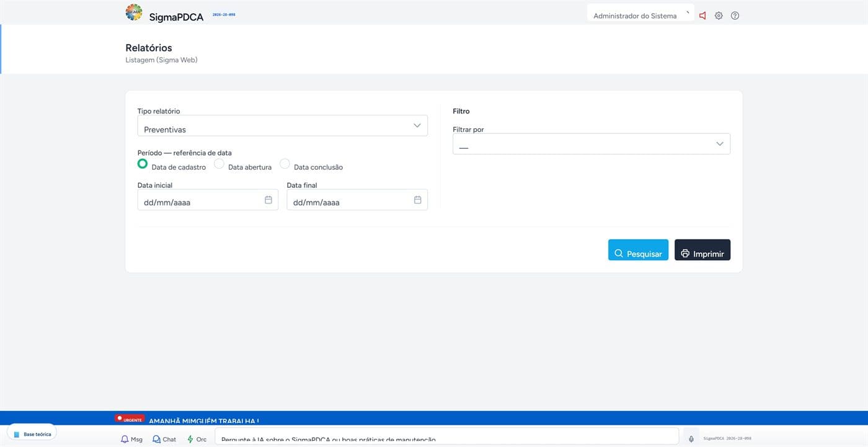Click the Imprimir button
The width and height of the screenshot is (868, 447).
[x=702, y=250]
